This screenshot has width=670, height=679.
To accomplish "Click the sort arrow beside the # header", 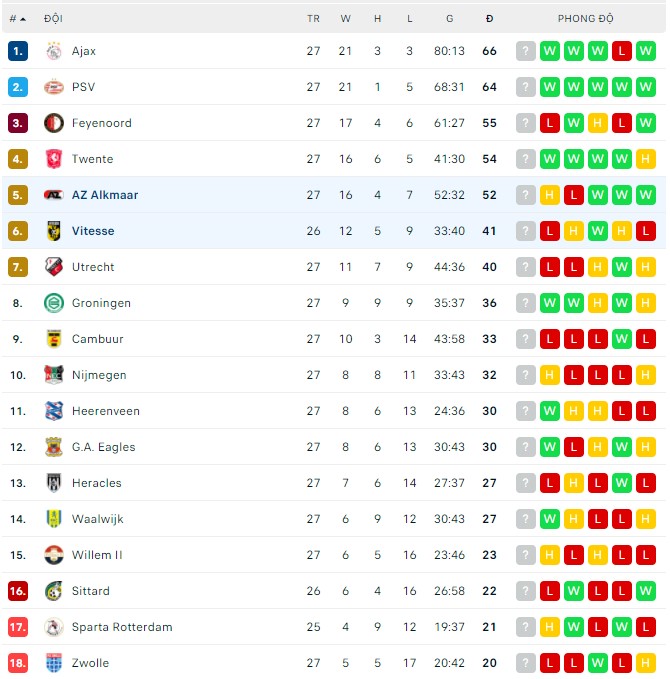I will [24, 18].
